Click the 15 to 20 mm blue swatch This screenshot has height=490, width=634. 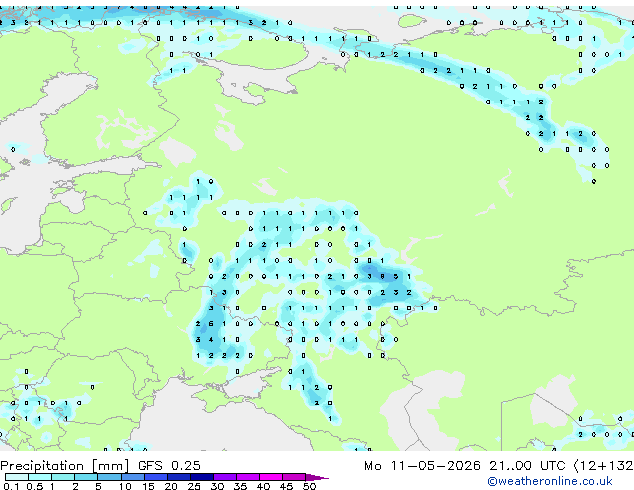point(156,477)
